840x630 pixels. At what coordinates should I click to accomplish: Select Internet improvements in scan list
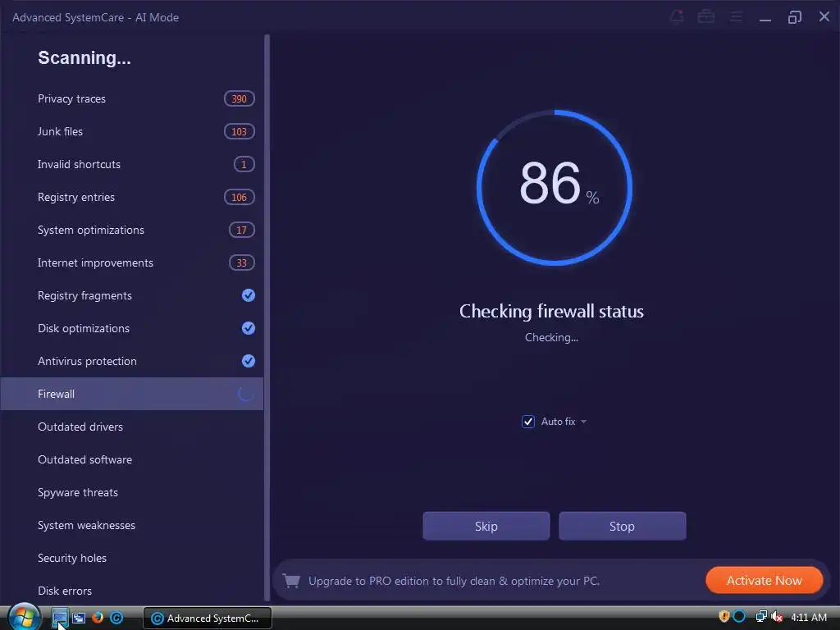[x=132, y=262]
